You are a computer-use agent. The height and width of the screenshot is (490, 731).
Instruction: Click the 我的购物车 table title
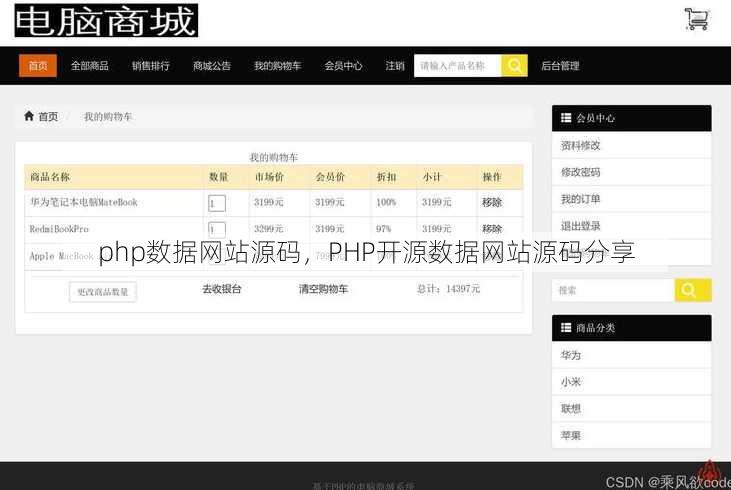pyautogui.click(x=274, y=158)
